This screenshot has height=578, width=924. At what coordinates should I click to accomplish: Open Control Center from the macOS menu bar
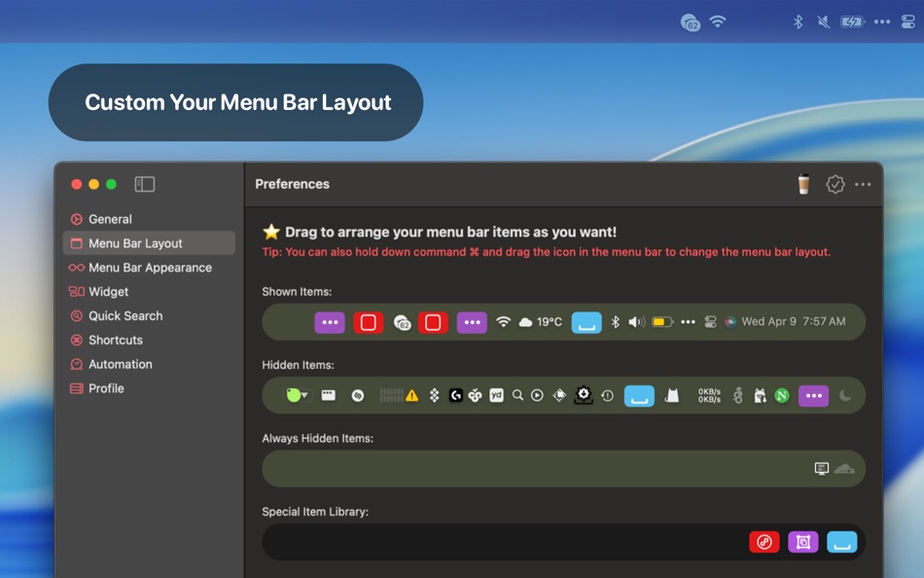pyautogui.click(x=908, y=21)
